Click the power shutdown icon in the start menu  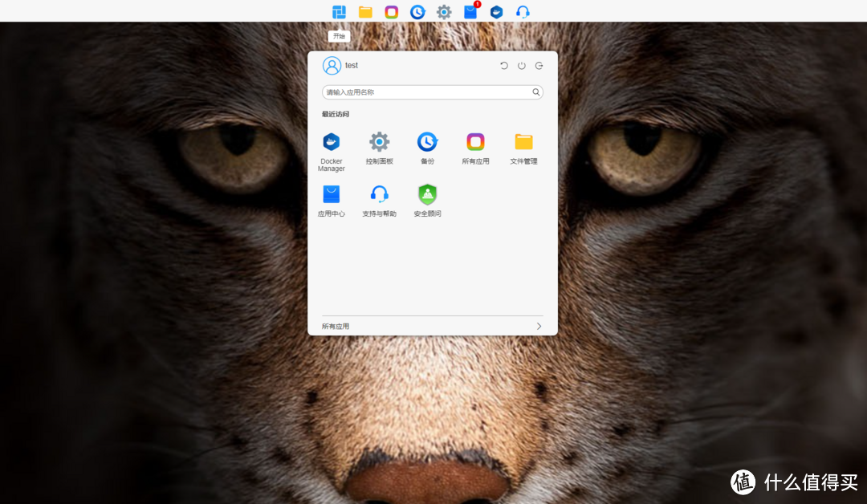point(522,66)
